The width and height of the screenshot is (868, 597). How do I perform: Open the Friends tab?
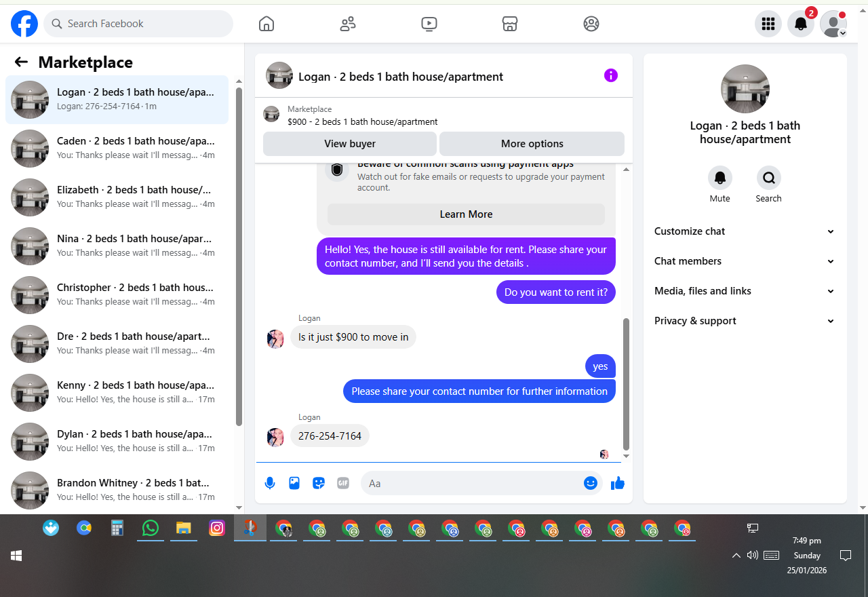[348, 24]
